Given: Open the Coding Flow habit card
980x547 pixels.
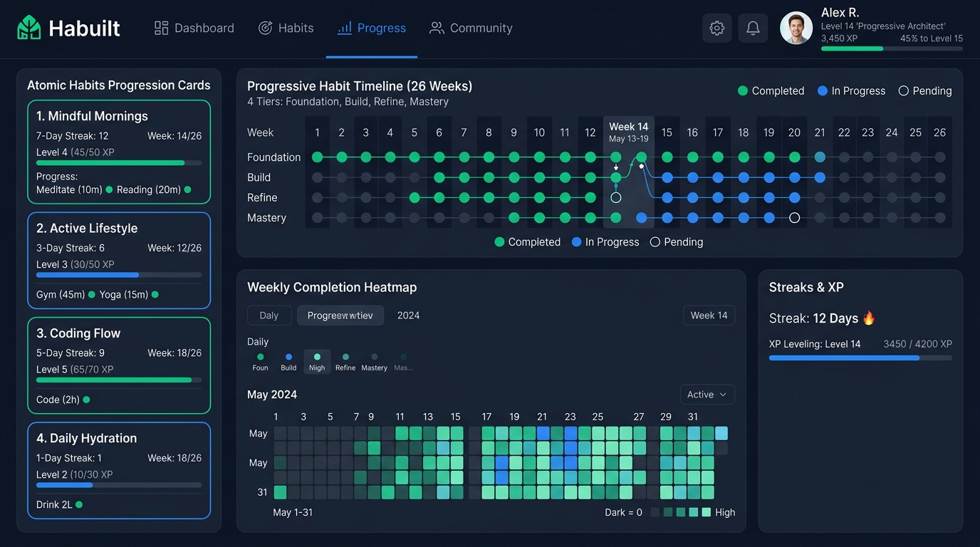Looking at the screenshot, I should click(119, 365).
